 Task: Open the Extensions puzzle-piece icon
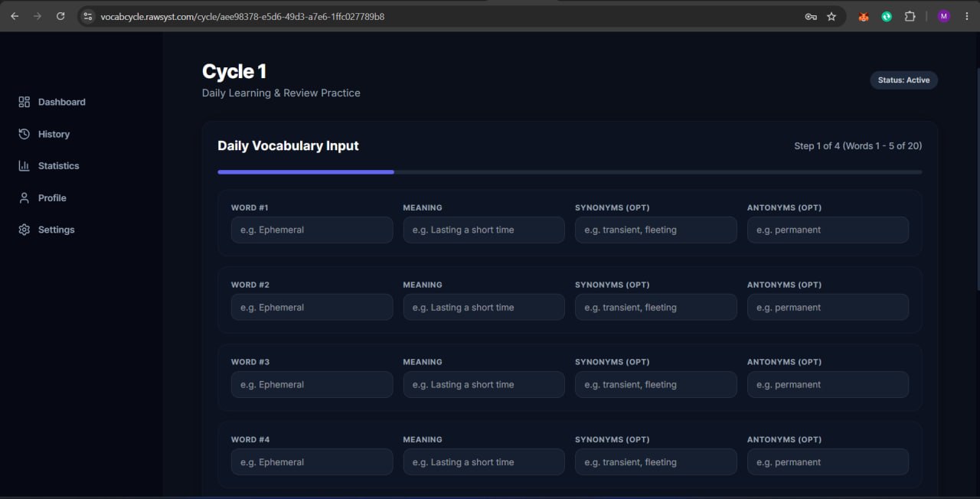tap(910, 16)
